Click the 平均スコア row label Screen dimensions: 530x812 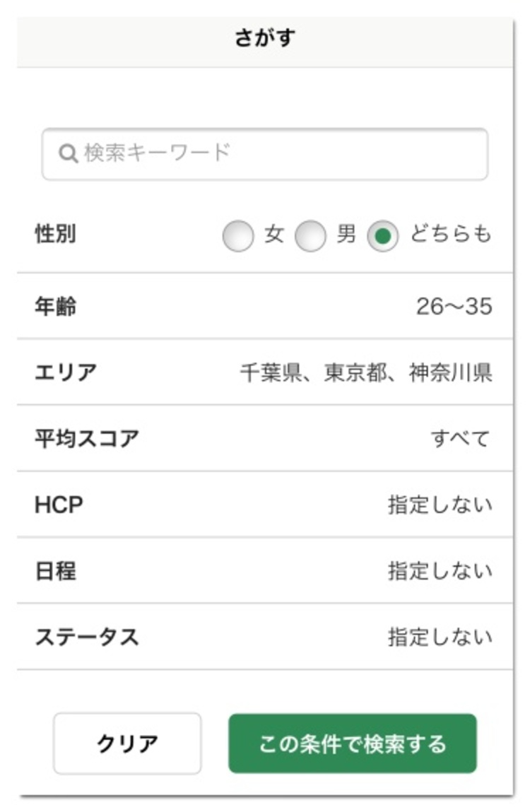[x=86, y=439]
